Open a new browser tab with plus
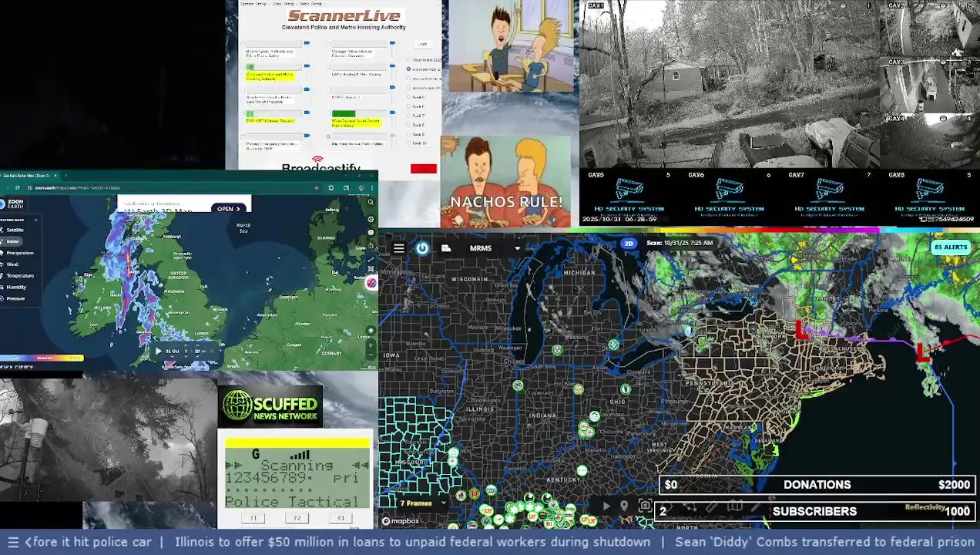The width and height of the screenshot is (980, 555). point(65,176)
